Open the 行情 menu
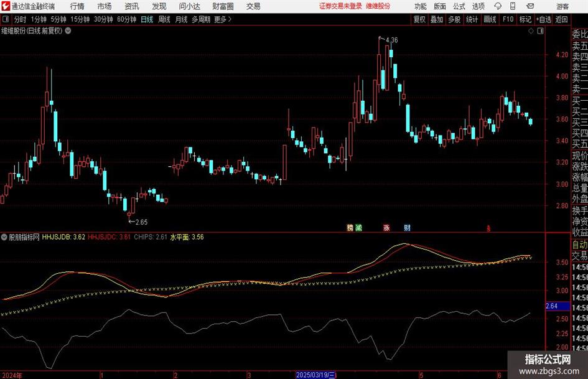 pos(77,6)
